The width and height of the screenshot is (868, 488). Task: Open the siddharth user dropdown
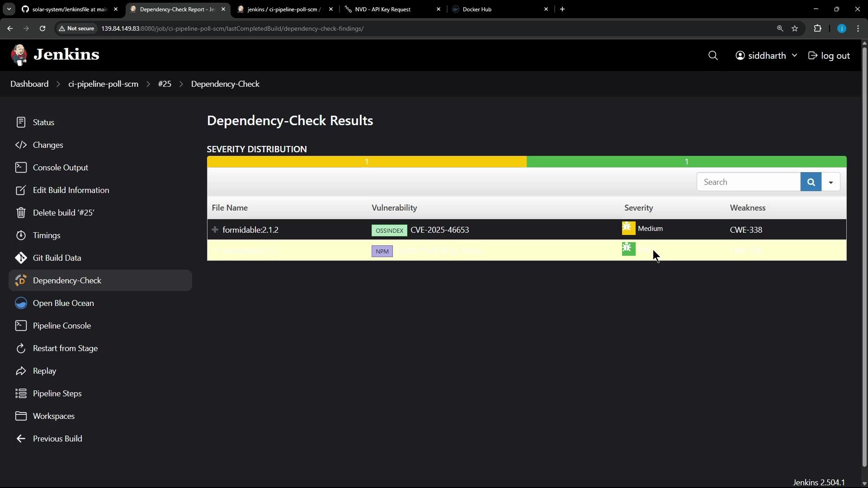(766, 56)
